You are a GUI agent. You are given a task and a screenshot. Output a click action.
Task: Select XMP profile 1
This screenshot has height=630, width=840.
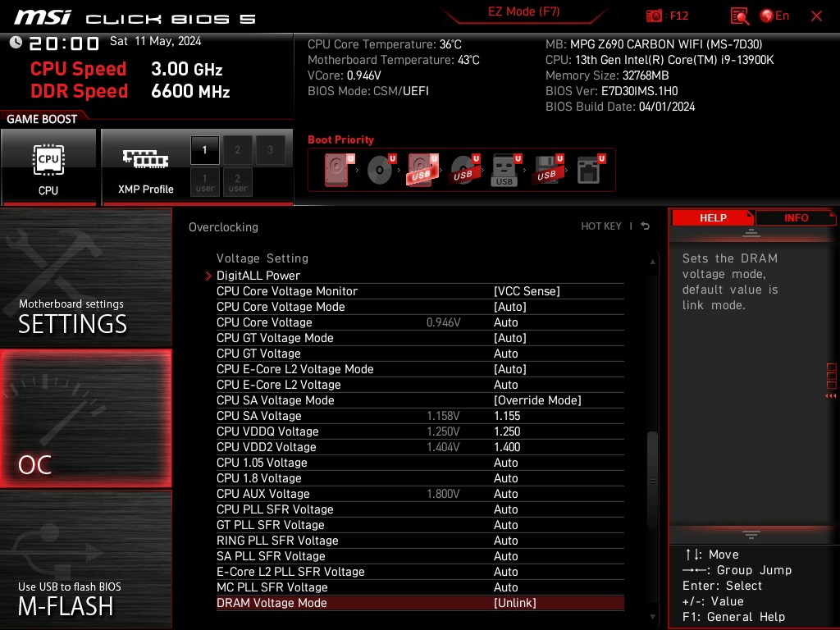click(x=204, y=150)
